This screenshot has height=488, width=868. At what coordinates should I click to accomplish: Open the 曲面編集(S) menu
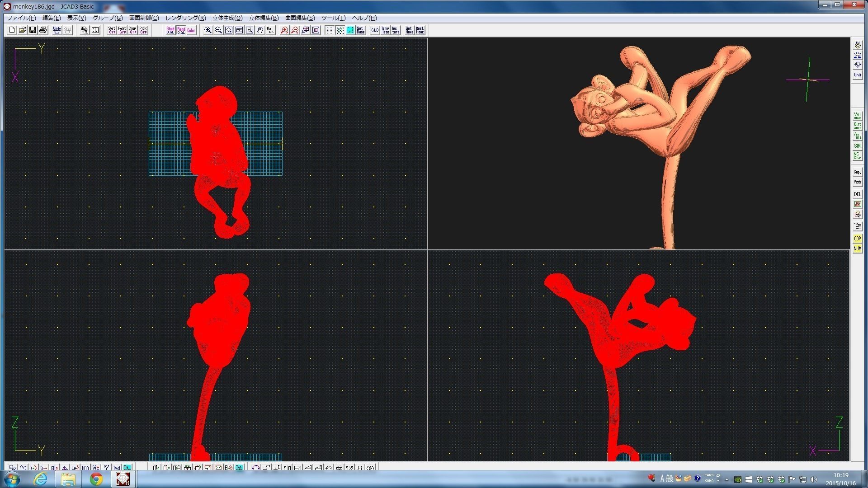tap(300, 18)
